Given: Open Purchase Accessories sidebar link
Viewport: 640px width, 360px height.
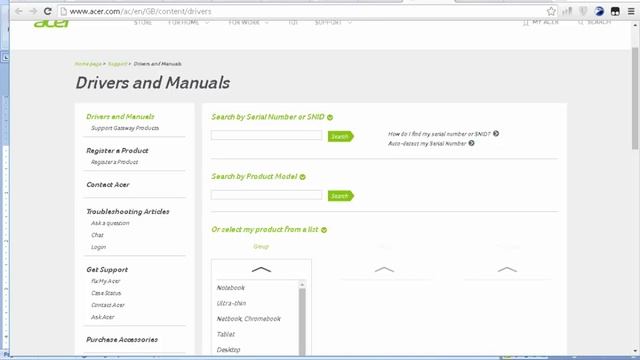Looking at the screenshot, I should (122, 340).
